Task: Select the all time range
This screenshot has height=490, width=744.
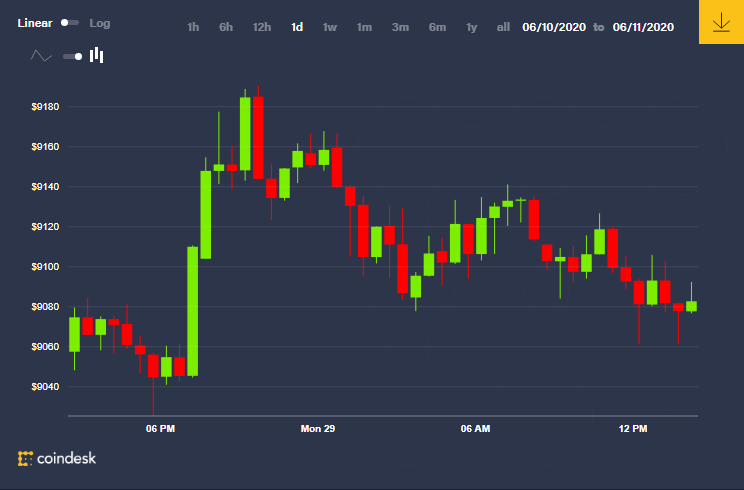Action: coord(503,27)
